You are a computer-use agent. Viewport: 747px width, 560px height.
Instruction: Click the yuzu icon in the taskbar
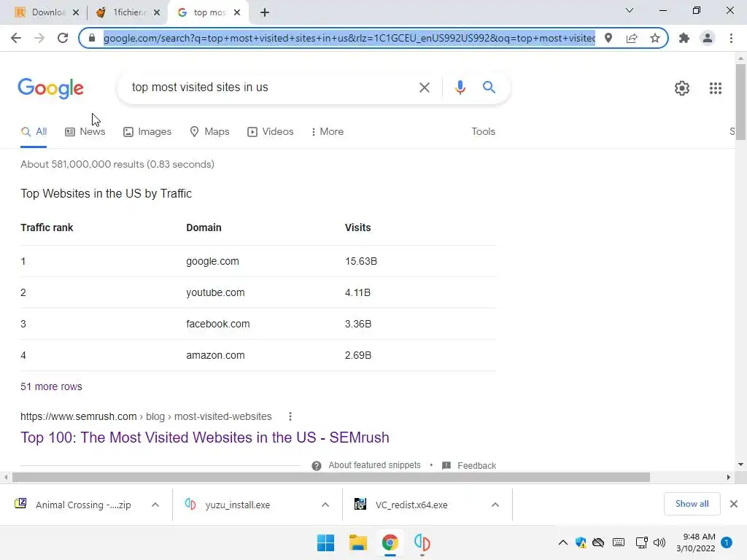pos(422,542)
